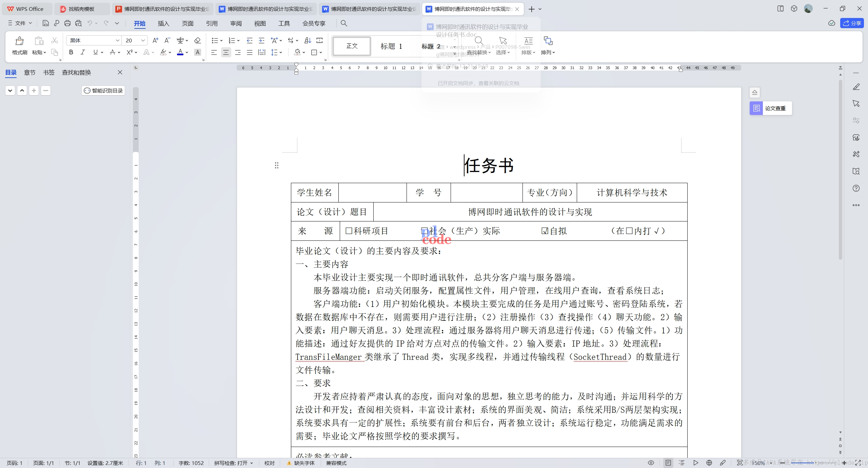
Task: Click the paragraph shading fill bucket
Action: point(297,52)
